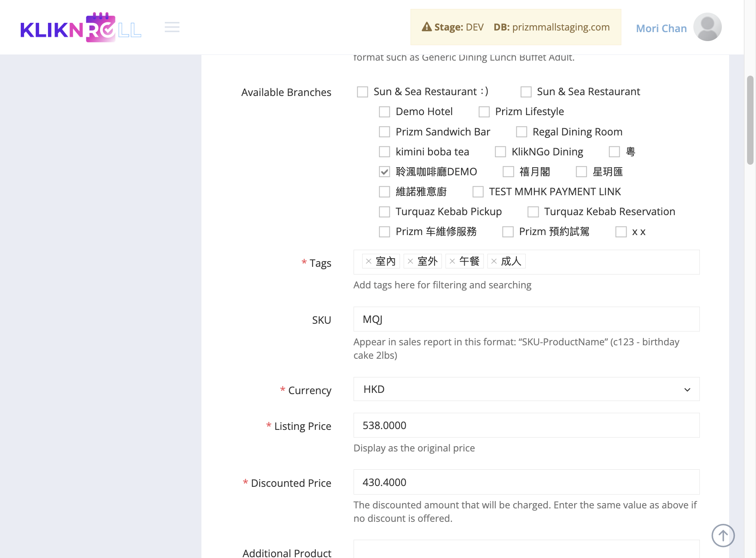The height and width of the screenshot is (558, 756).
Task: Edit the Discounted Price field
Action: click(x=527, y=482)
